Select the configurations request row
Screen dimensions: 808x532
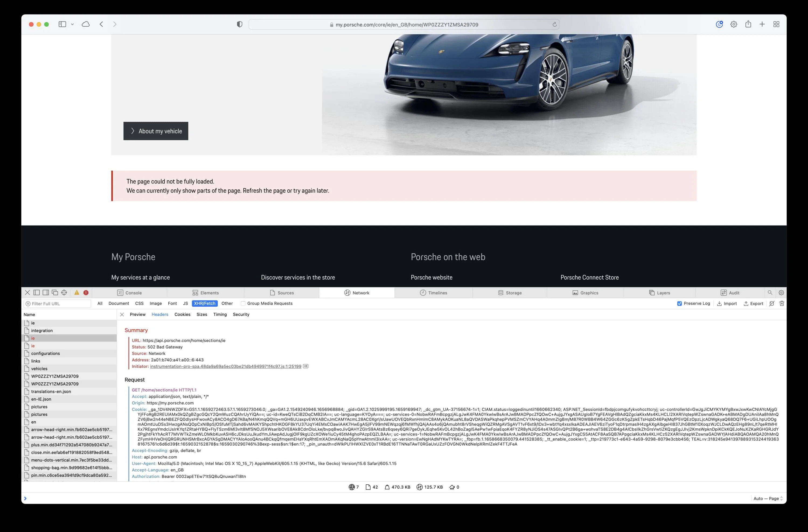point(69,354)
